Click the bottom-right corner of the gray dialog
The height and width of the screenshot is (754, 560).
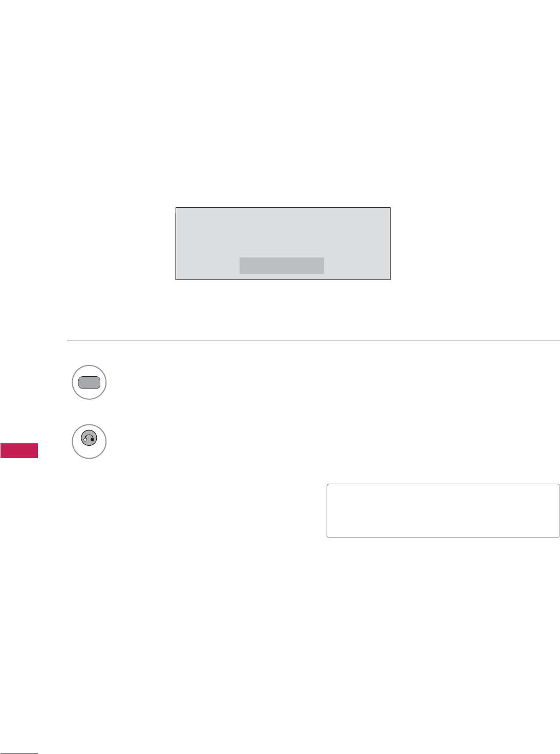[x=390, y=279]
